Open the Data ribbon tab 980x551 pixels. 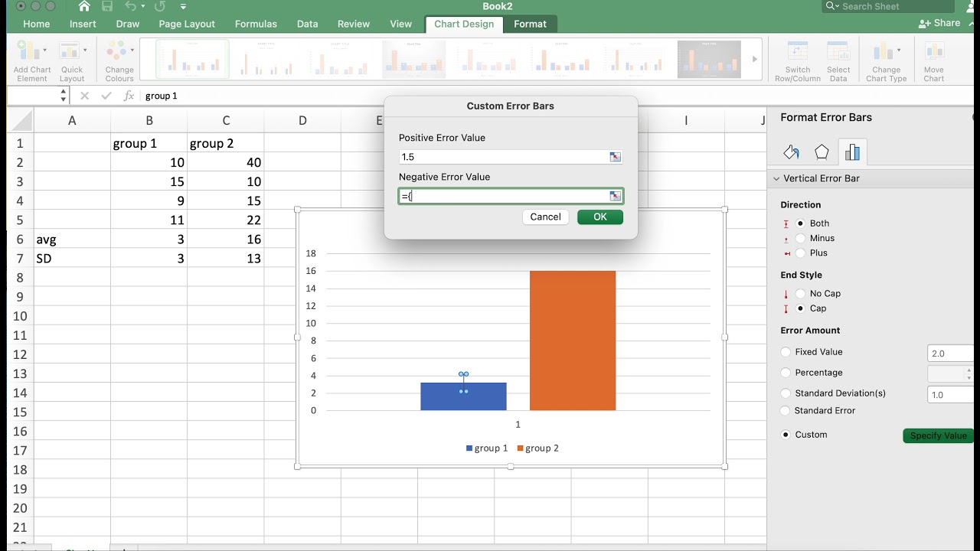click(308, 24)
